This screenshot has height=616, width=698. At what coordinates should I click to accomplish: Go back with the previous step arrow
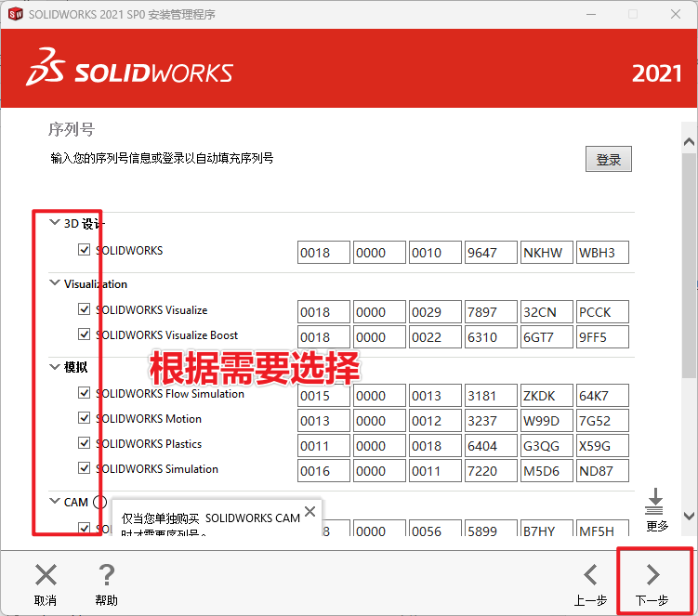(591, 574)
